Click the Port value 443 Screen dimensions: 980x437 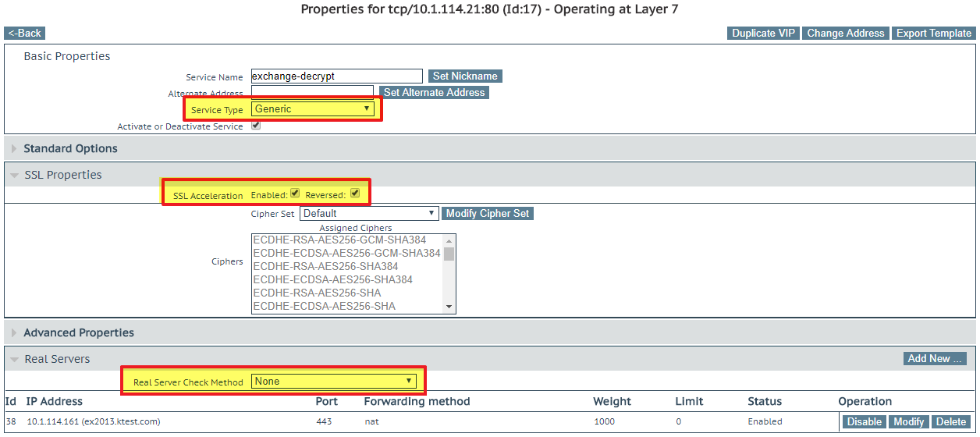point(323,421)
